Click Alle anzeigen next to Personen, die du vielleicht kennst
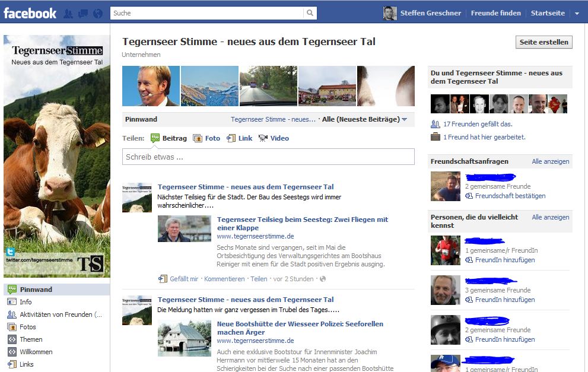588x372 pixels. coord(550,217)
